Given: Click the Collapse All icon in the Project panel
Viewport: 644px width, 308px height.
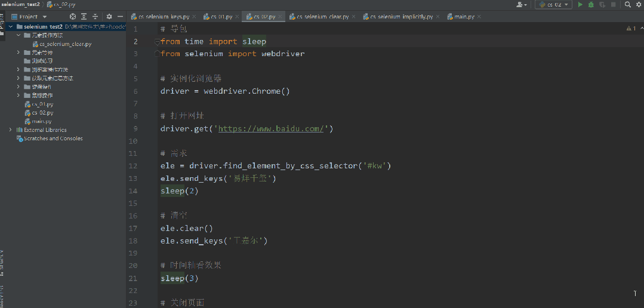Looking at the screenshot, I should [x=95, y=17].
